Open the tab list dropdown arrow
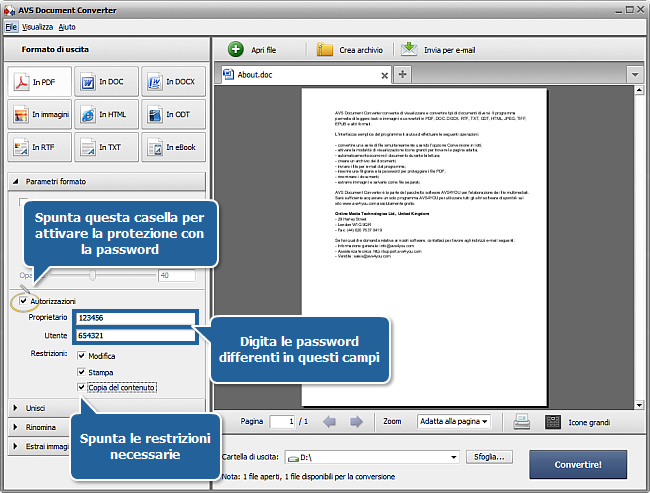Image resolution: width=650 pixels, height=493 pixels. click(635, 75)
